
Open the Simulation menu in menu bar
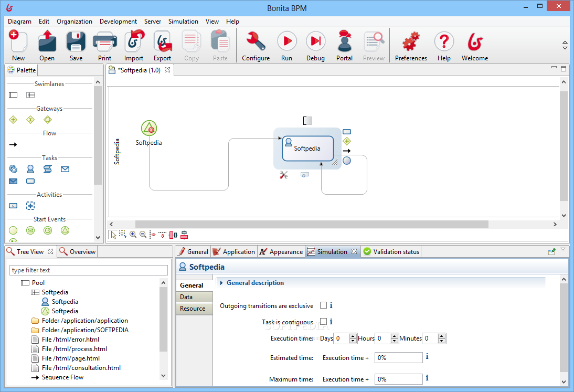pyautogui.click(x=183, y=21)
